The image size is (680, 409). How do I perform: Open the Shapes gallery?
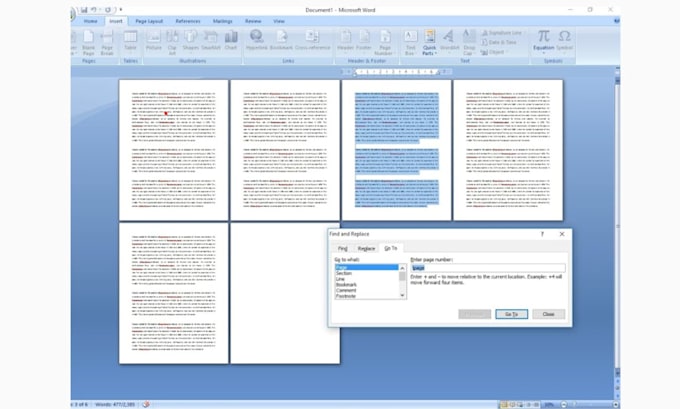[x=190, y=42]
